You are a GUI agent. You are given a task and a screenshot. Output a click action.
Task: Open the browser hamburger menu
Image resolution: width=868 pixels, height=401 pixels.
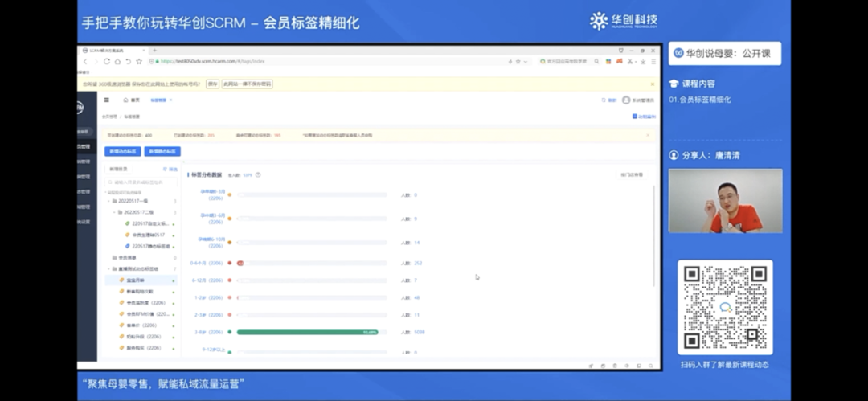pyautogui.click(x=653, y=62)
